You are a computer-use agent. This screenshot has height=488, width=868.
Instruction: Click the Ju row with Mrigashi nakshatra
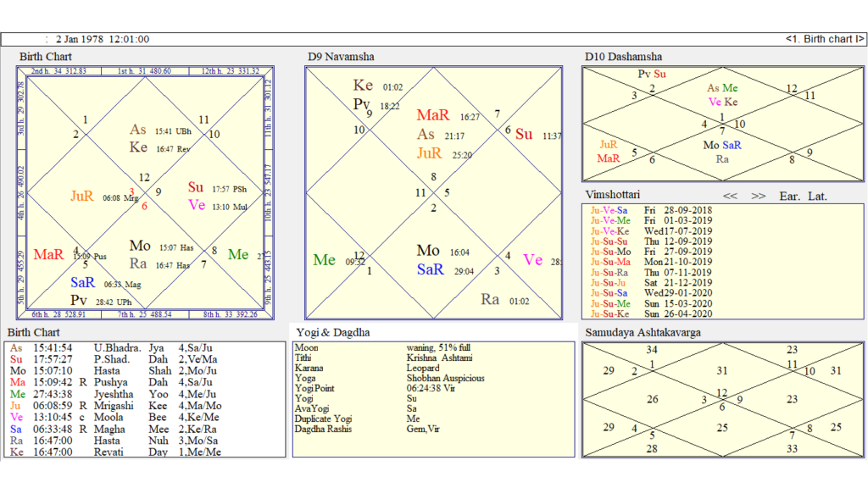click(115, 406)
